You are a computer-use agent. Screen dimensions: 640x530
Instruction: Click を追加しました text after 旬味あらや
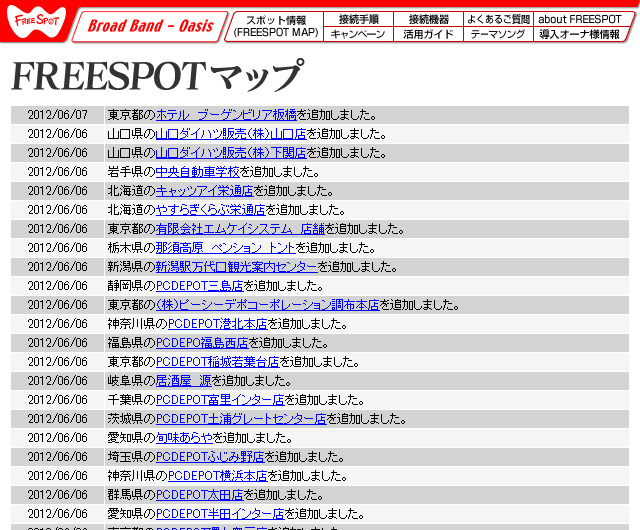click(x=253, y=438)
